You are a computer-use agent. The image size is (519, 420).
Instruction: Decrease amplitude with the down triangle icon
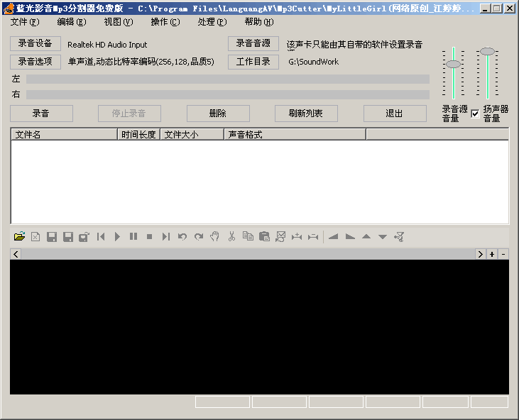click(x=383, y=236)
